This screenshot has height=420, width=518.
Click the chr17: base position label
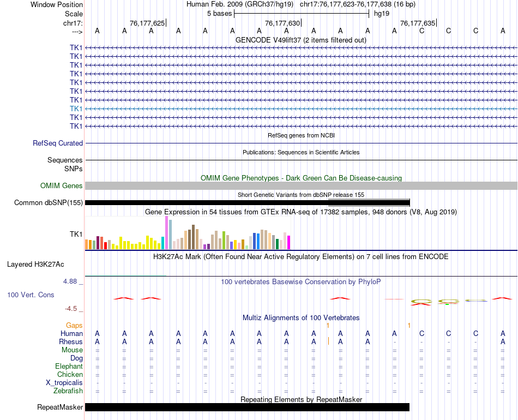[x=73, y=23]
